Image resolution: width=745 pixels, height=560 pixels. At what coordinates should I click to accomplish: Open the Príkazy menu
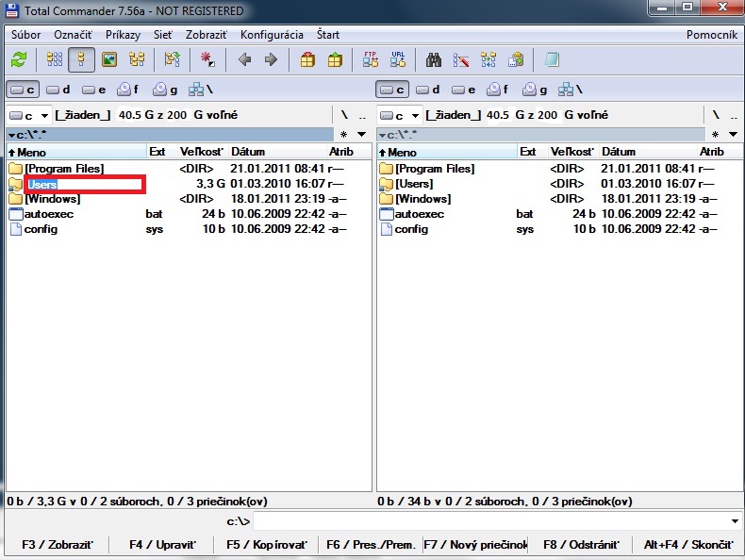pyautogui.click(x=123, y=35)
